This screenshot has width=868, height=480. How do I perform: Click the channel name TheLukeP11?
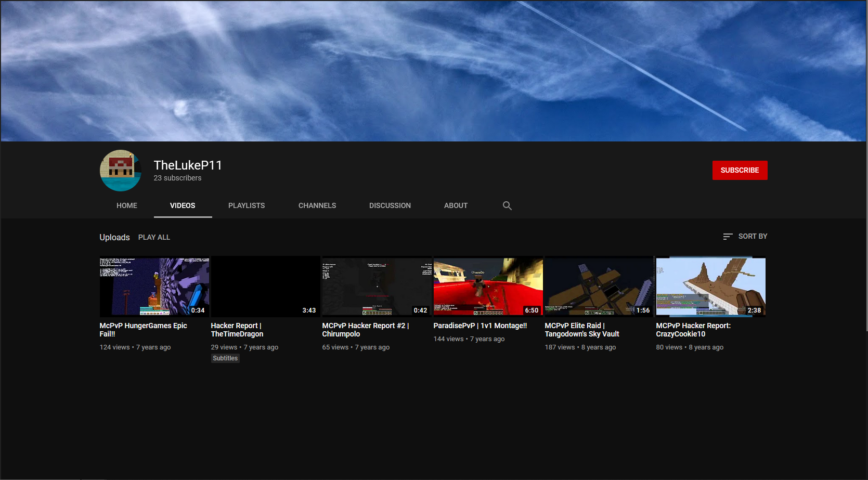188,165
